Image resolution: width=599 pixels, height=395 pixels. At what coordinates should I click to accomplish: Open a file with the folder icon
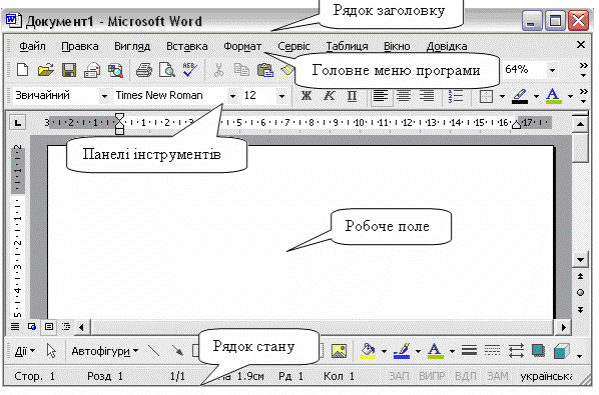tap(46, 70)
